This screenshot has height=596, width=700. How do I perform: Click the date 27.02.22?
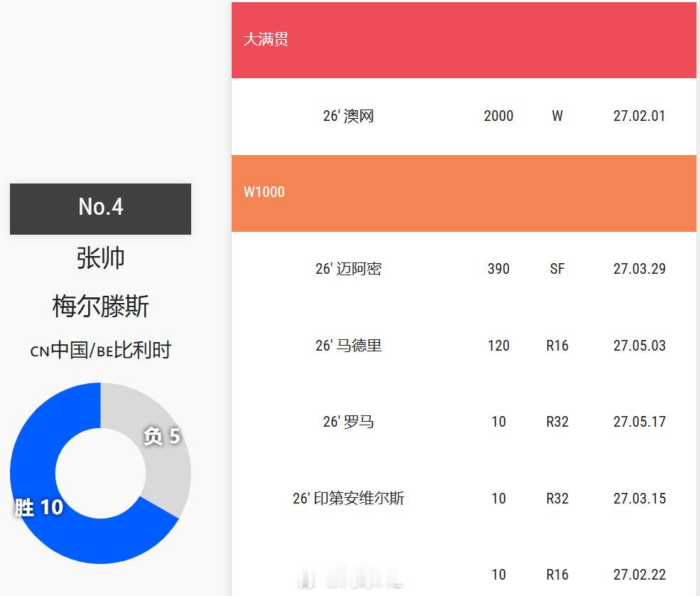point(640,575)
